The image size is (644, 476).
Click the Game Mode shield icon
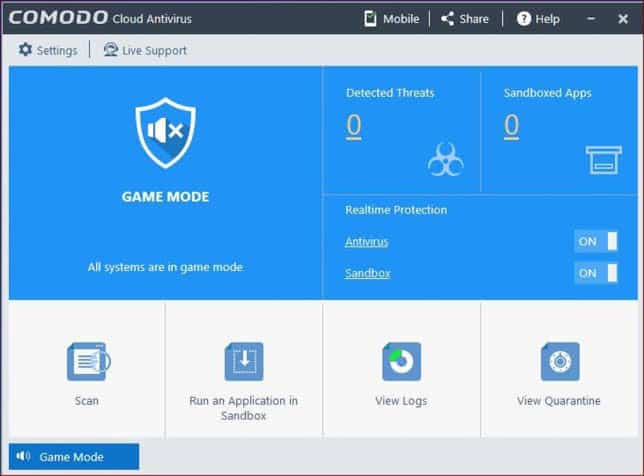[166, 133]
